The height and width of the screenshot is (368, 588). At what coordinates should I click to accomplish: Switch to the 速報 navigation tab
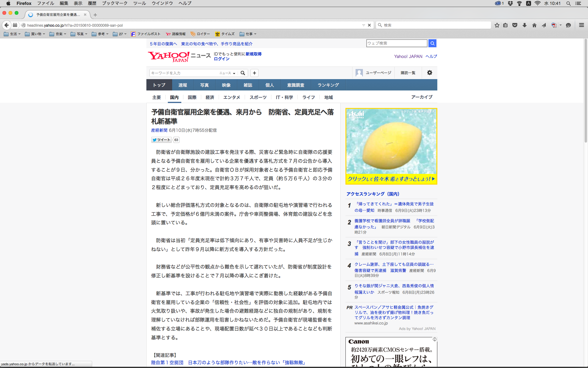coord(183,85)
